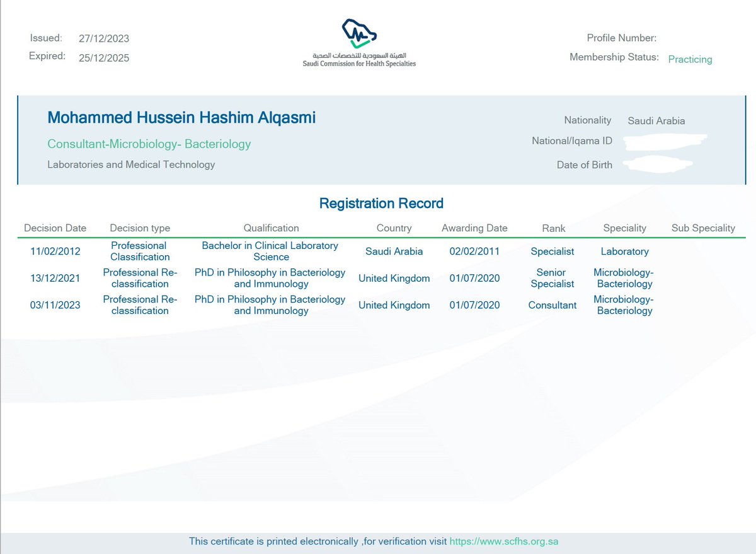Click Consultant-Microbiology- Bacteriology title

tap(149, 144)
